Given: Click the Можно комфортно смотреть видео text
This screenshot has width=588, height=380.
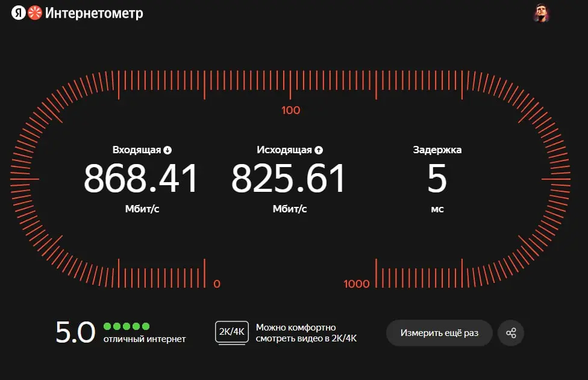Looking at the screenshot, I should coord(307,333).
